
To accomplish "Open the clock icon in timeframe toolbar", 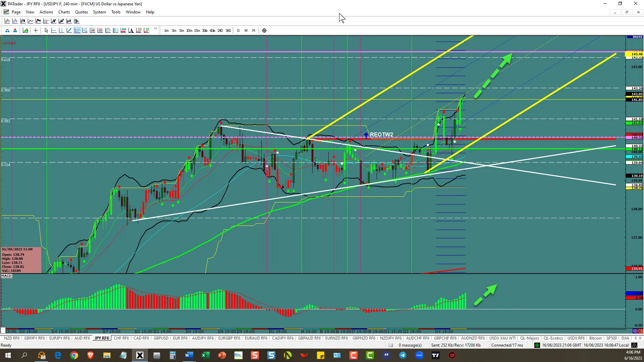I will click(x=264, y=31).
